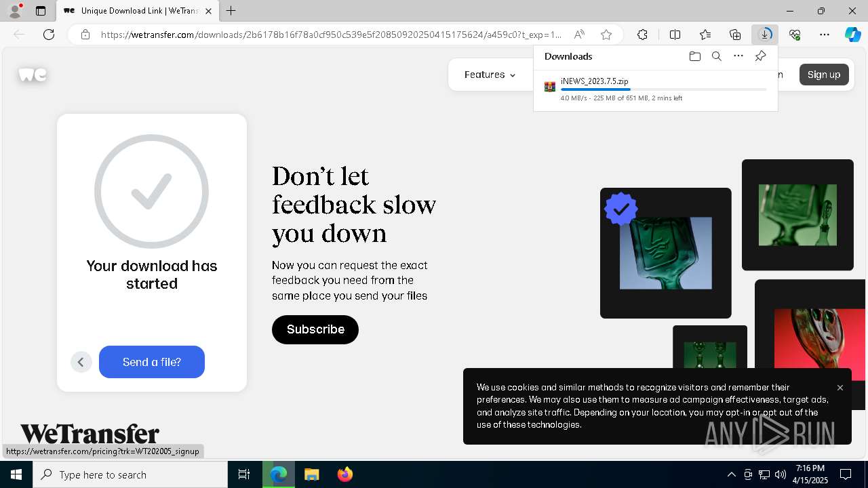
Task: Pin the Downloads panel
Action: (760, 56)
